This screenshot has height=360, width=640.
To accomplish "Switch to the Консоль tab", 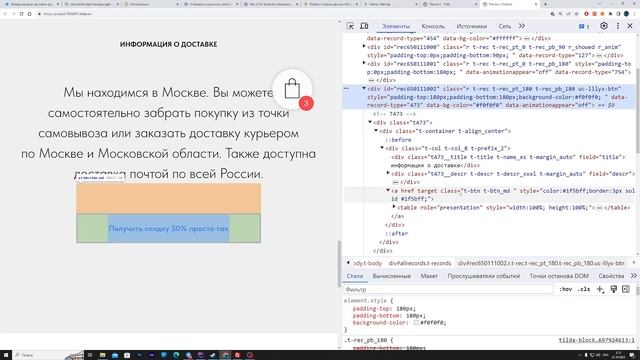I will pos(433,27).
